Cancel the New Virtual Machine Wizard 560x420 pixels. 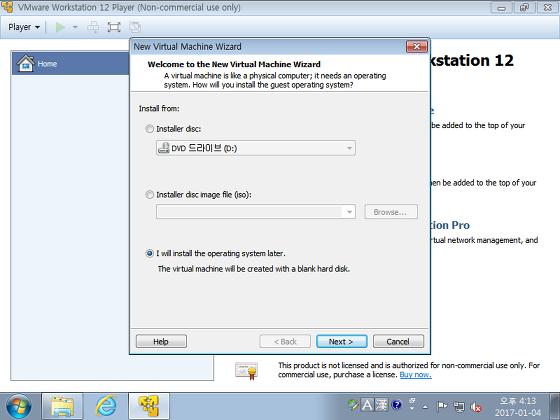coord(398,341)
